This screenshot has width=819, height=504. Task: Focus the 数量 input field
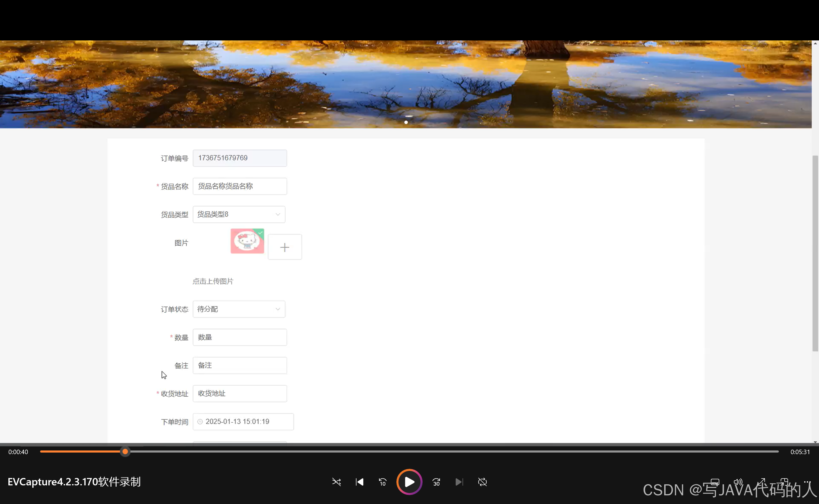(x=240, y=337)
